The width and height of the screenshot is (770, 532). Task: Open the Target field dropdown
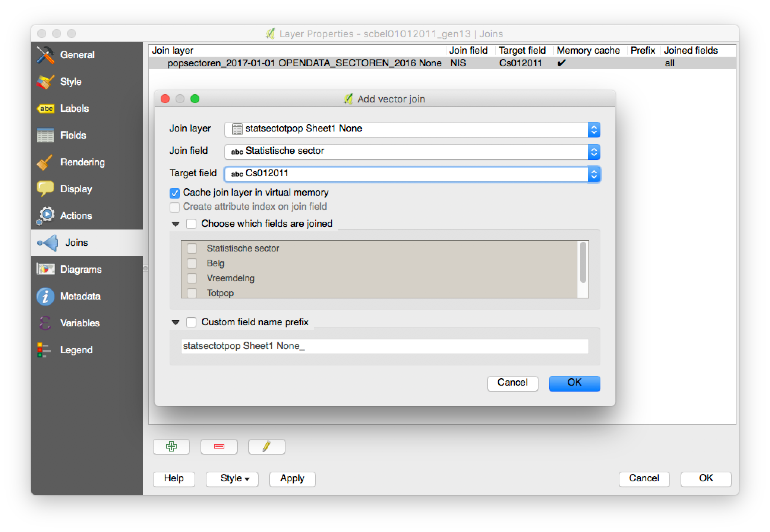(x=594, y=174)
